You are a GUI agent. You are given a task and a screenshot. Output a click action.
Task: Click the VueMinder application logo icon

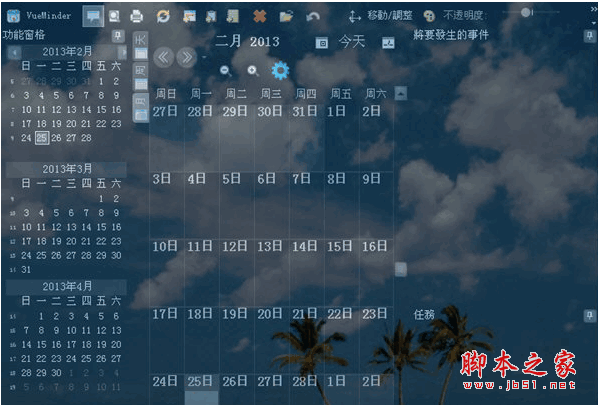[13, 16]
